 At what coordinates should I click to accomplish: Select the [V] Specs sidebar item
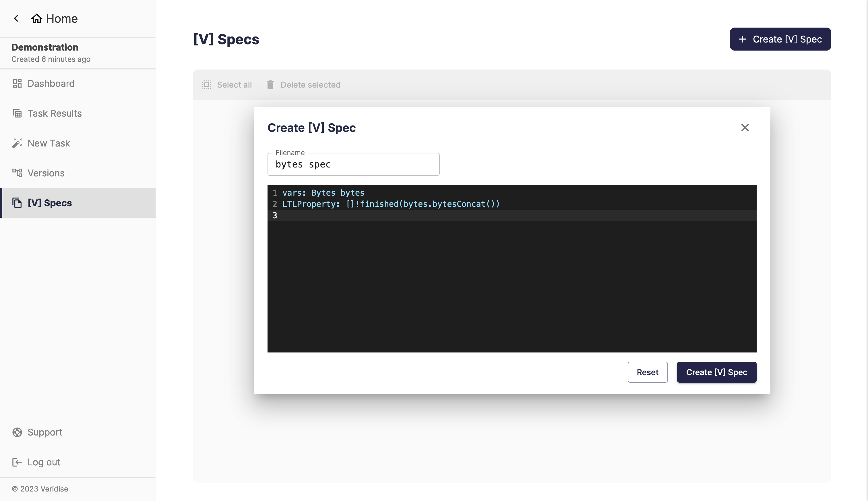(78, 203)
